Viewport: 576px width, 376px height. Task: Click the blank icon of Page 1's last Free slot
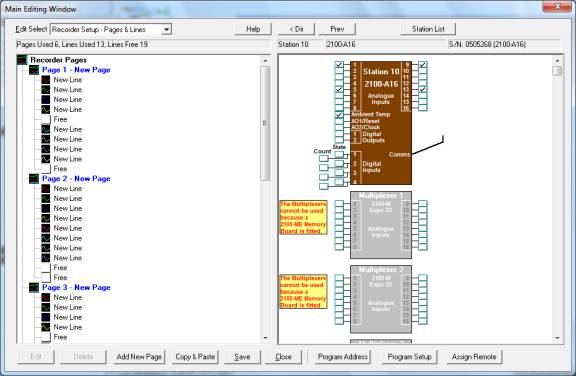coord(46,169)
